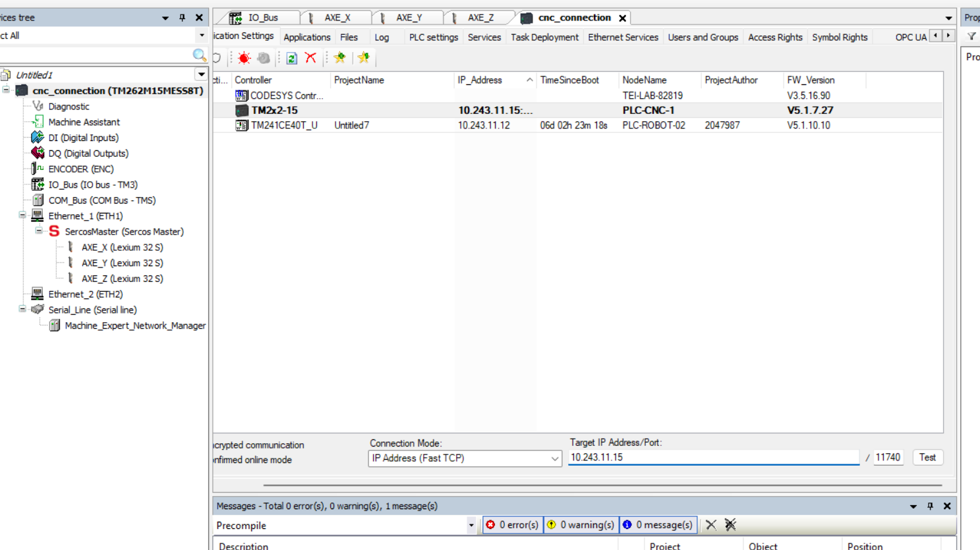Open the Connection Mode dropdown
980x550 pixels.
tap(554, 458)
